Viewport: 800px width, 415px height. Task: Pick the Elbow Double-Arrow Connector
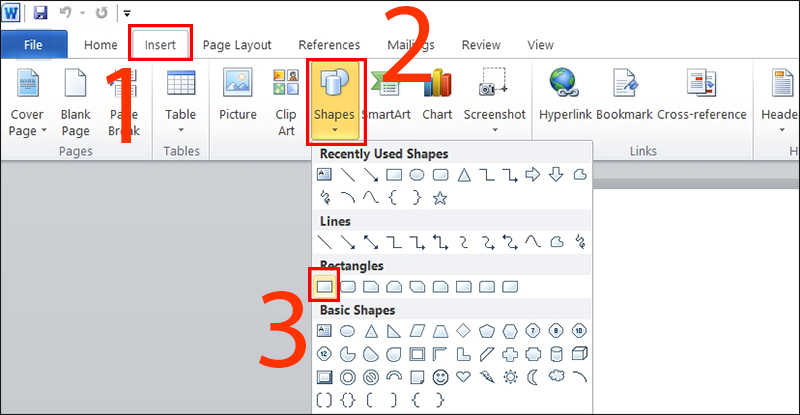click(440, 242)
